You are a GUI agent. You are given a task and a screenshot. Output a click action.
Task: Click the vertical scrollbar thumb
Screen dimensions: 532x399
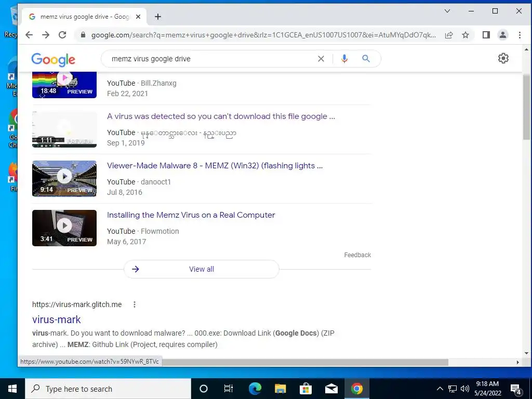click(x=526, y=107)
